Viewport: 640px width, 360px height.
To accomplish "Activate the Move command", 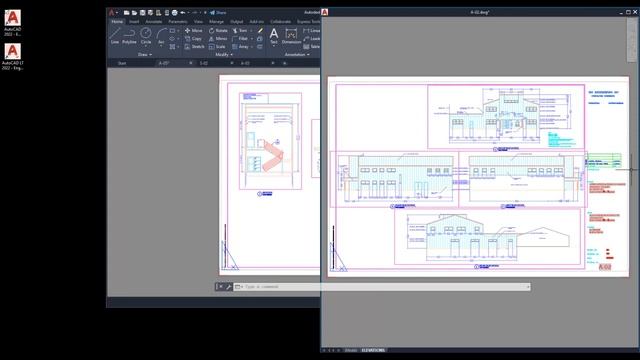I will point(193,31).
